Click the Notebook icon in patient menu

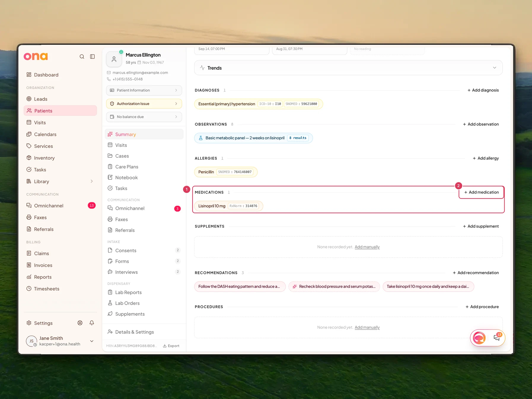tap(110, 178)
